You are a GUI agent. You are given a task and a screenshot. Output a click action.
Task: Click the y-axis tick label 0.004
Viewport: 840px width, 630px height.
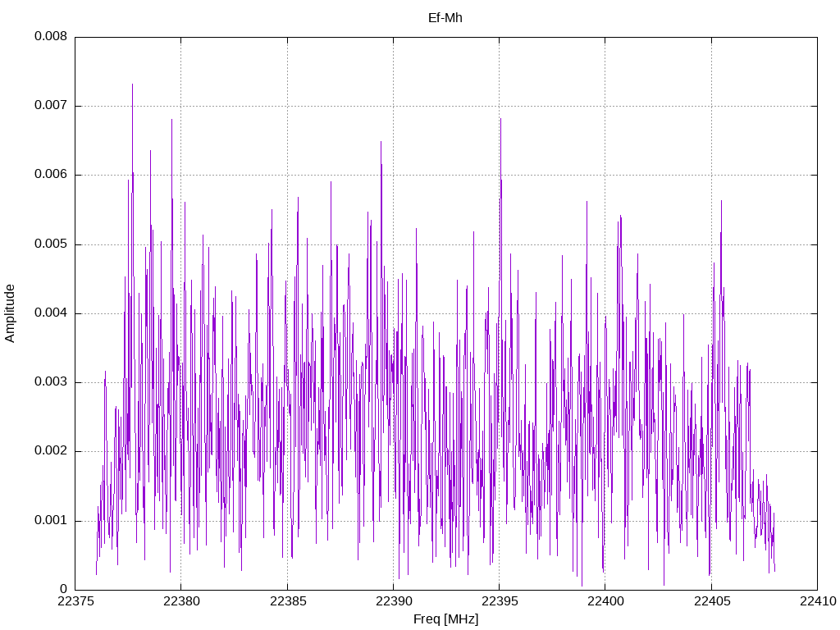click(51, 313)
